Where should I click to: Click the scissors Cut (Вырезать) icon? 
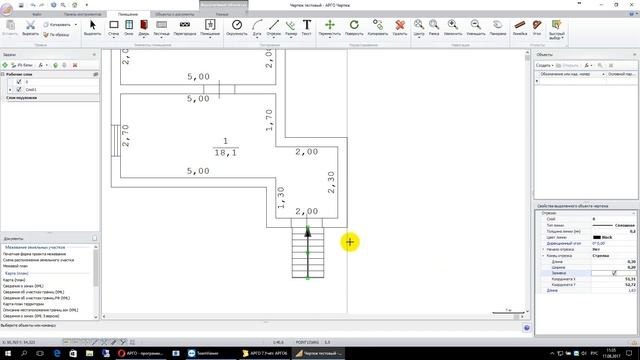pos(30,25)
